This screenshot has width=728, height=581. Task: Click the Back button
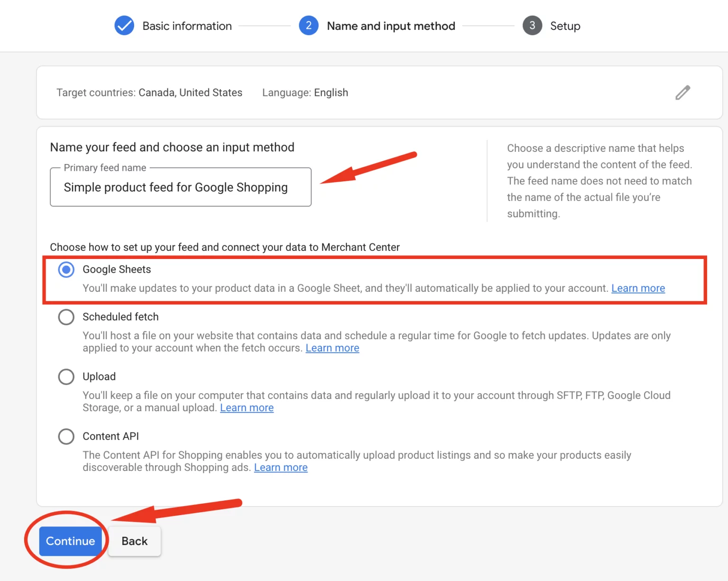134,541
